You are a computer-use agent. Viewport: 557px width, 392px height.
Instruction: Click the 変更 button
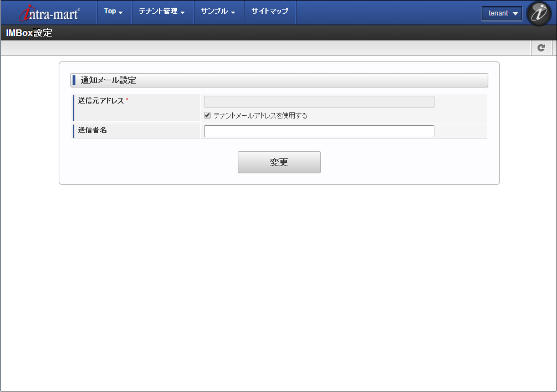point(279,162)
